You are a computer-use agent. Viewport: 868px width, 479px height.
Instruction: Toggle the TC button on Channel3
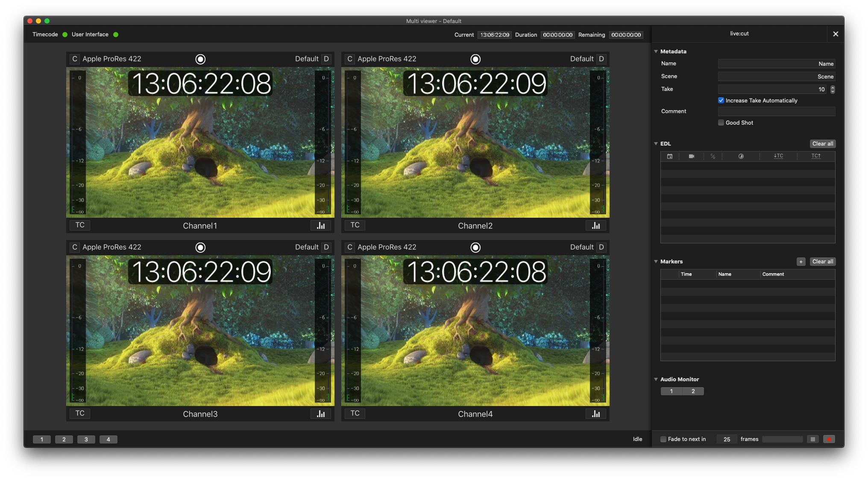80,413
